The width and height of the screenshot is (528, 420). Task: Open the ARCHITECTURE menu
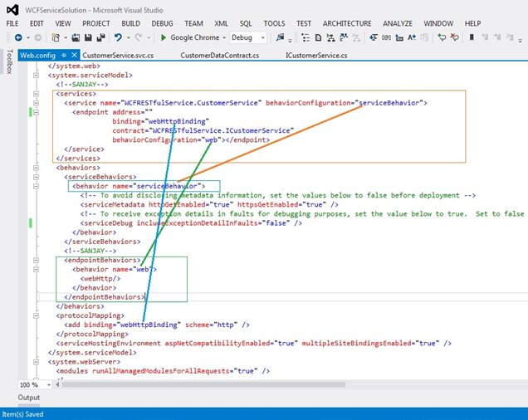pyautogui.click(x=347, y=23)
